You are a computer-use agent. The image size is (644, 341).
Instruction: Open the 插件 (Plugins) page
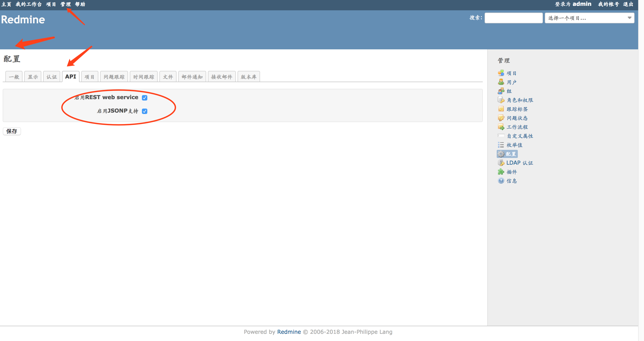512,172
